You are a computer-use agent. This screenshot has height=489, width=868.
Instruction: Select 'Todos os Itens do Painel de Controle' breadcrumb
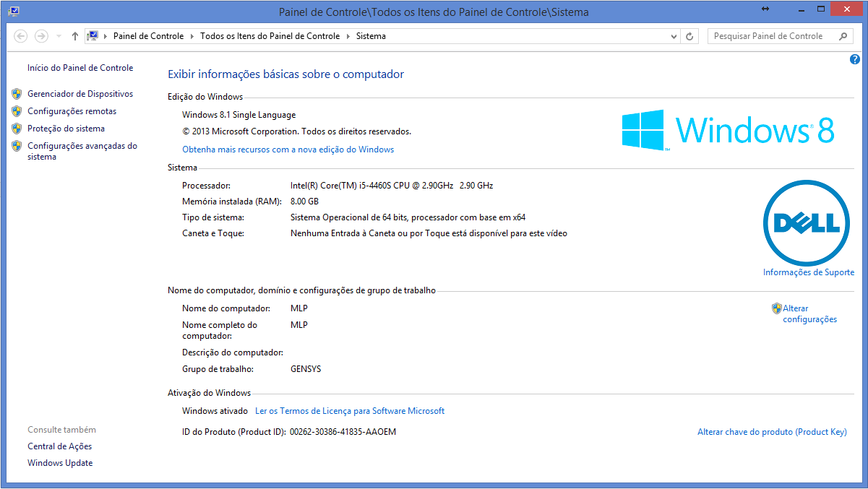[x=270, y=36]
